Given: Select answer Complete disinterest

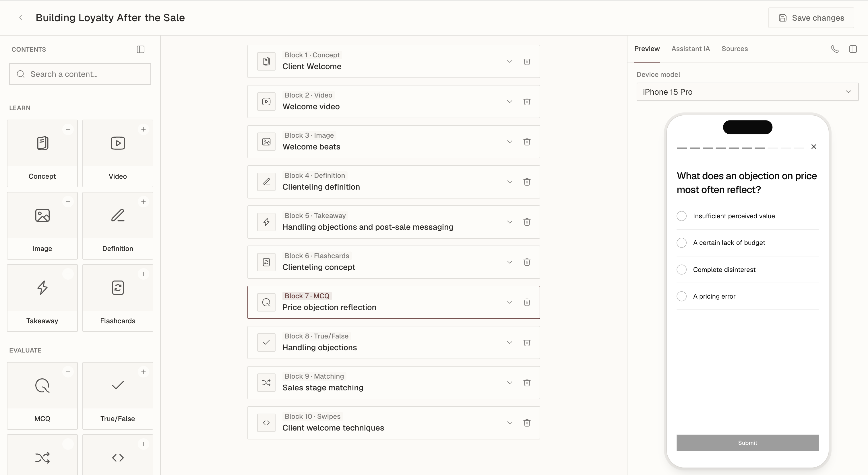Looking at the screenshot, I should pos(747,270).
